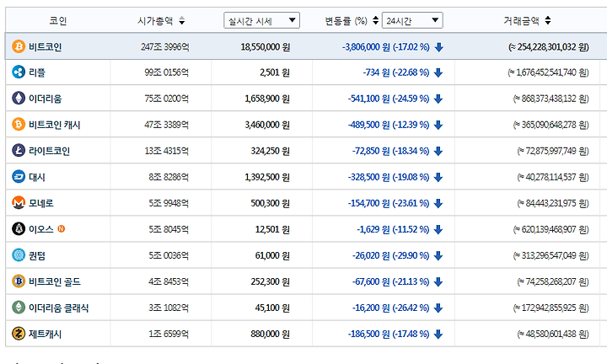
Task: Click the Qtum logo icon
Action: [x=19, y=255]
